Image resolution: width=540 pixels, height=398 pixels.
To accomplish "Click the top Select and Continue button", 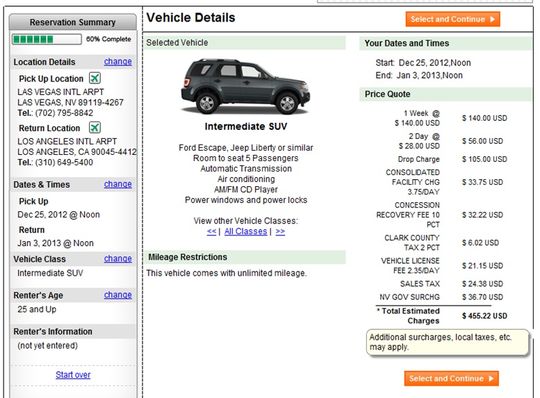I will [453, 19].
